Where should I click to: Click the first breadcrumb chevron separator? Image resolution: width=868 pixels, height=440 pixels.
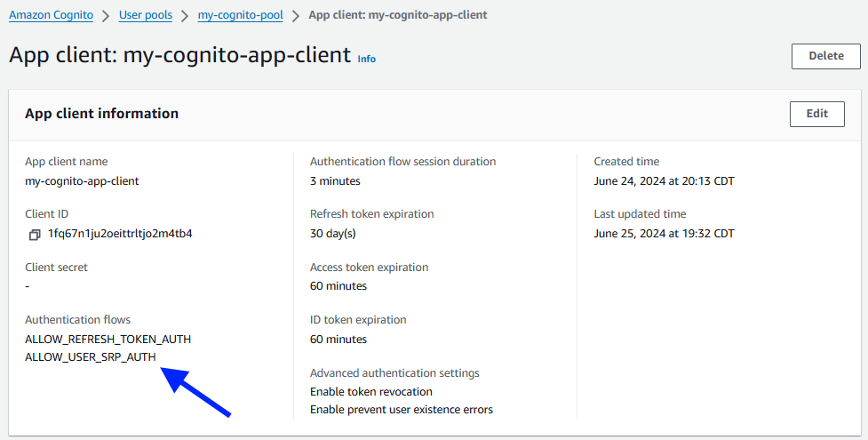pos(107,15)
